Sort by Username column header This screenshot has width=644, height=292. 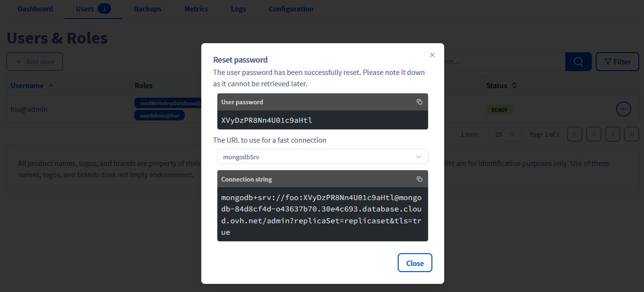32,86
